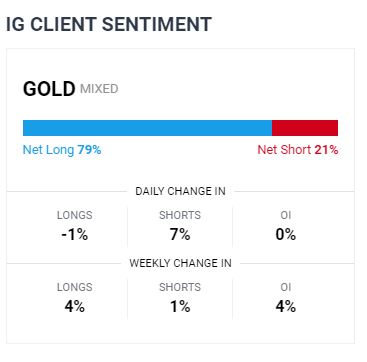Select the Net Short 21% label

pyautogui.click(x=298, y=150)
